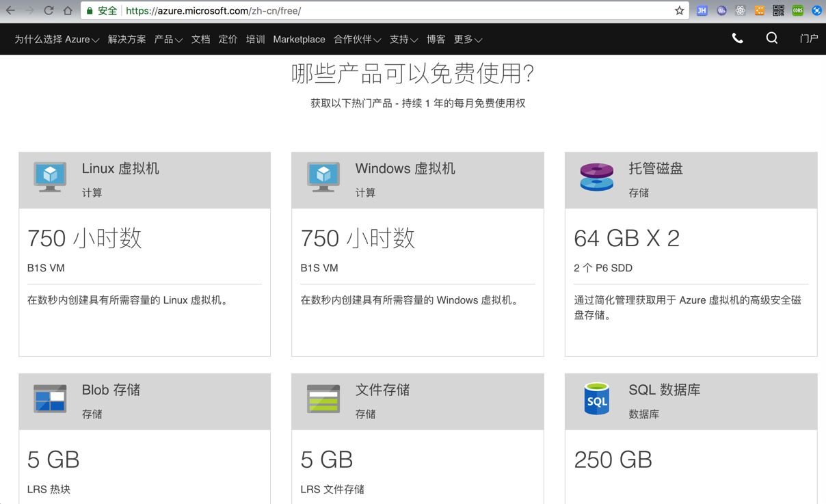Open the orange extension icon
This screenshot has height=504, width=826.
pyautogui.click(x=760, y=10)
